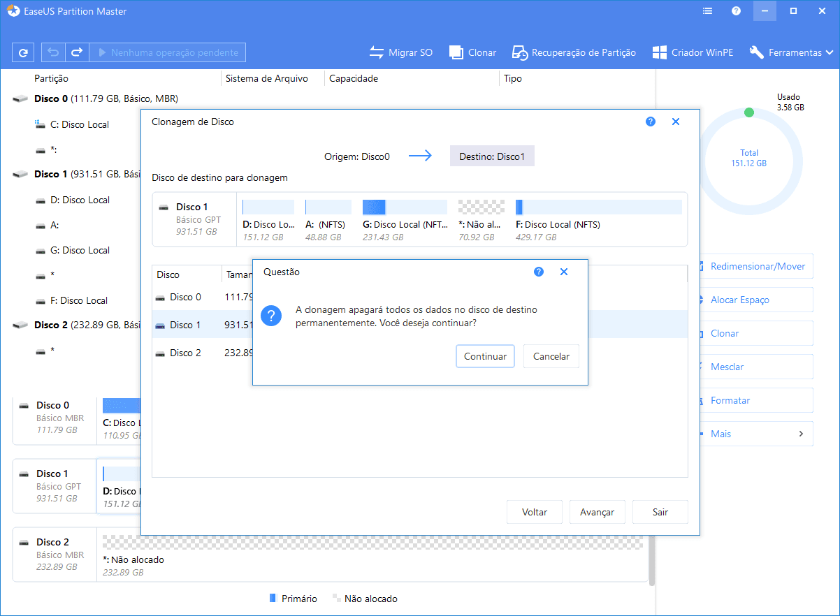Viewport: 840px width, 616px height.
Task: Launch Criador WinPE
Action: click(x=693, y=52)
